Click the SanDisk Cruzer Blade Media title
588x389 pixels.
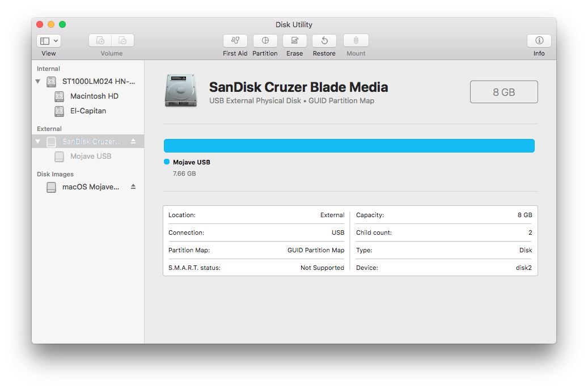[x=298, y=87]
